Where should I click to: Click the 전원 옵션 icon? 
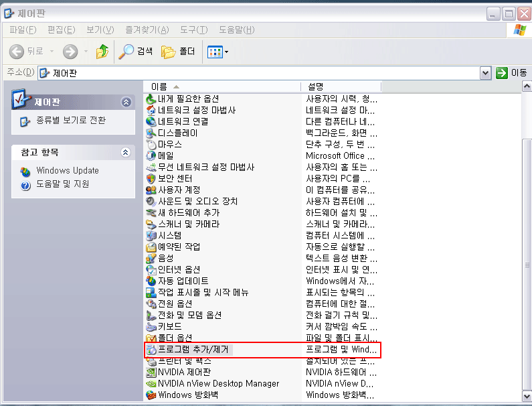(151, 303)
